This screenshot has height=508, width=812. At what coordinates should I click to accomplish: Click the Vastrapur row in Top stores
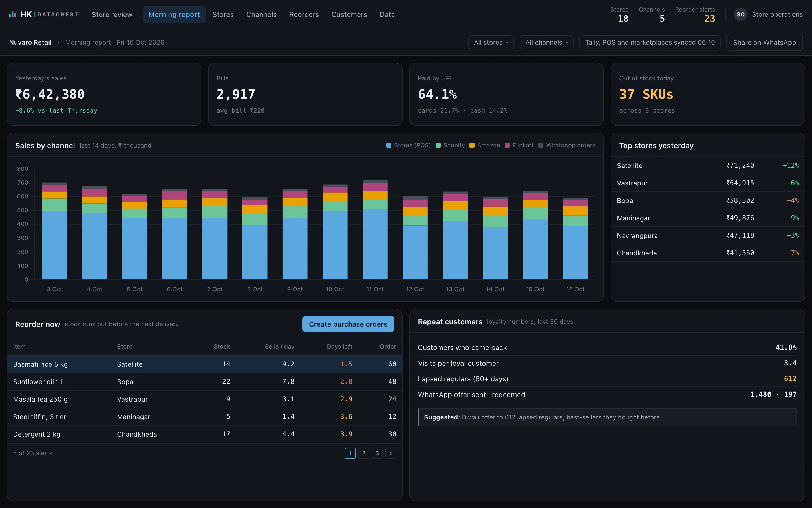click(708, 183)
